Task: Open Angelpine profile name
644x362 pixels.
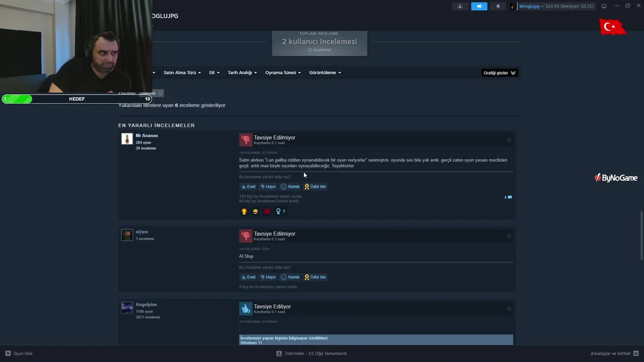Action: (x=146, y=305)
